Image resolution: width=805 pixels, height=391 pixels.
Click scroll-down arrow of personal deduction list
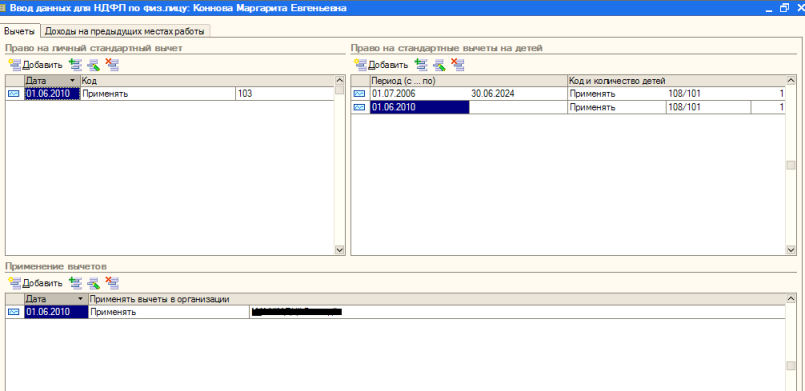pyautogui.click(x=339, y=249)
